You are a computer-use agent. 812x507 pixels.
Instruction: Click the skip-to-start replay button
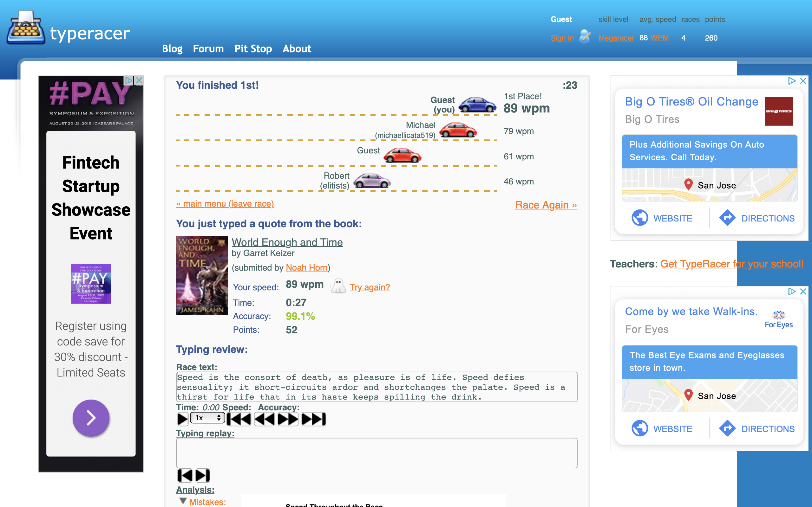click(x=239, y=419)
